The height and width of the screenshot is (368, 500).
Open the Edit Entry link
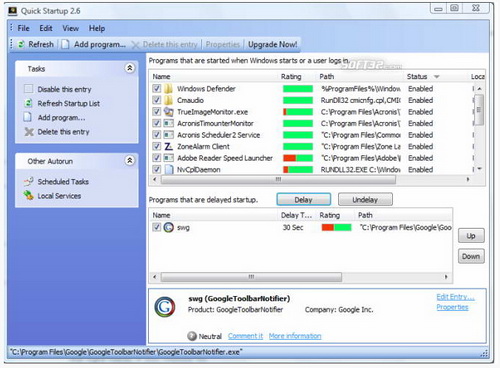455,297
